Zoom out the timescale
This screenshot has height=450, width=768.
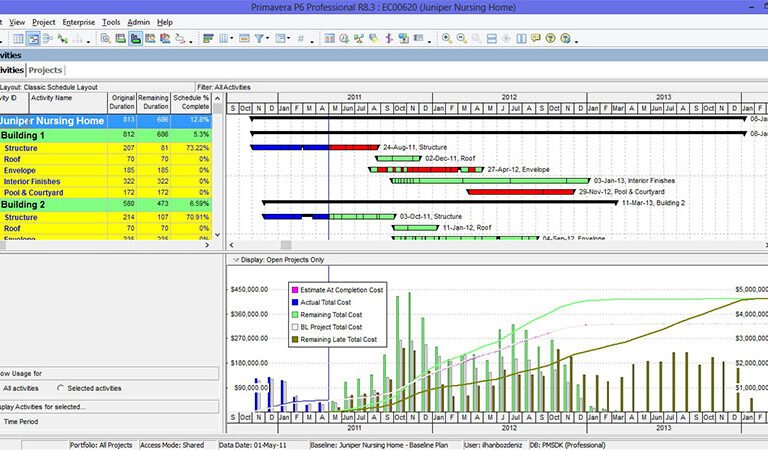[461, 38]
